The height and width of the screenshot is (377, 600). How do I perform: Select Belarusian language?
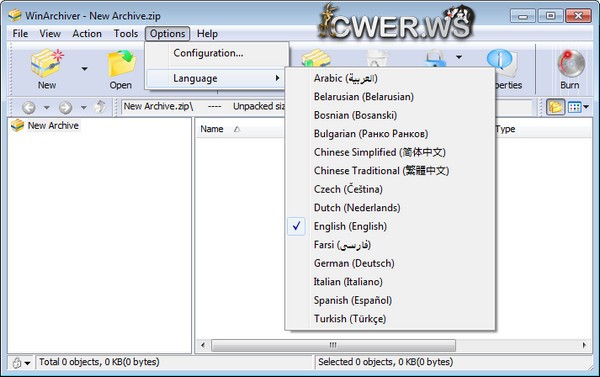tap(390, 96)
